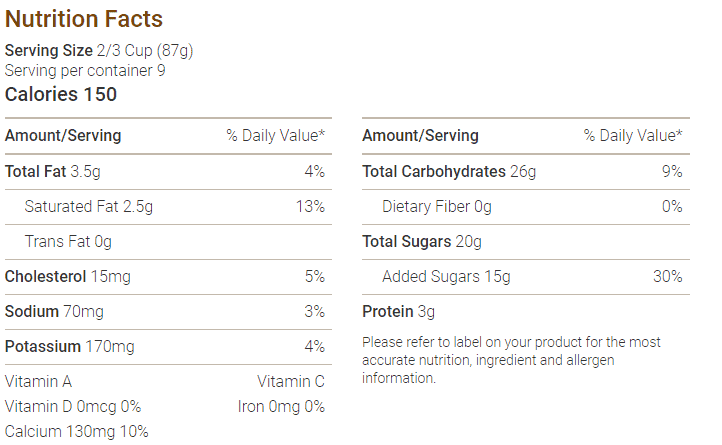Click the Nutrition Facts heading
The height and width of the screenshot is (445, 722).
84,19
